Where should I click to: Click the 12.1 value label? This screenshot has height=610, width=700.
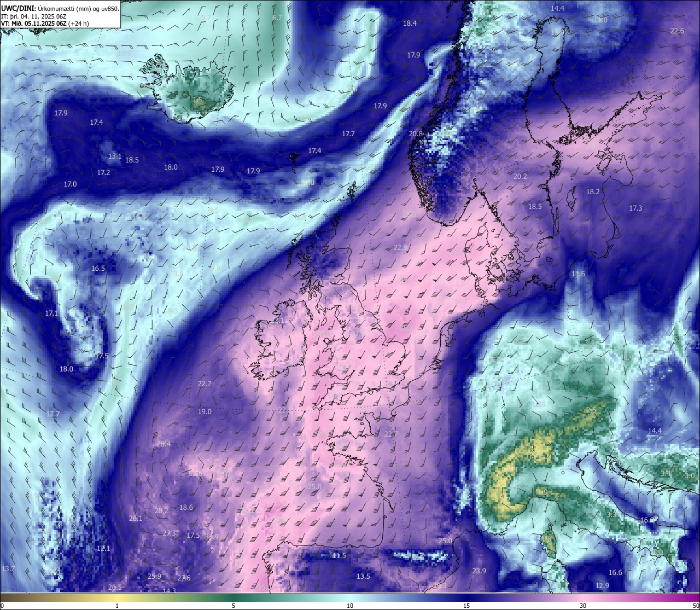pos(103,548)
